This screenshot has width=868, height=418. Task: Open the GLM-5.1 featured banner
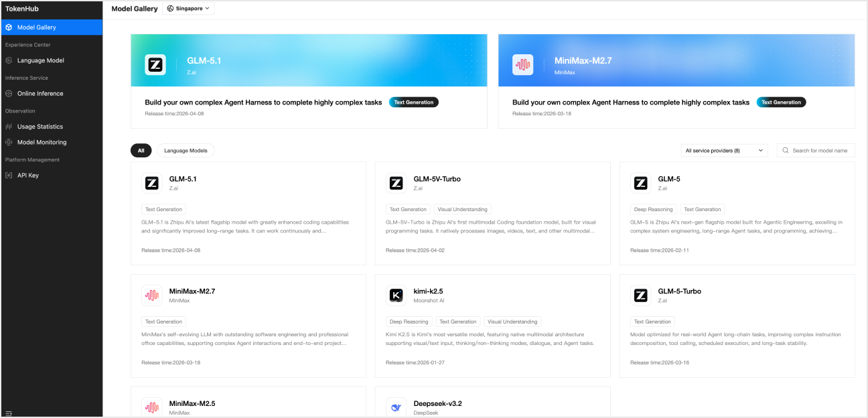pyautogui.click(x=309, y=81)
